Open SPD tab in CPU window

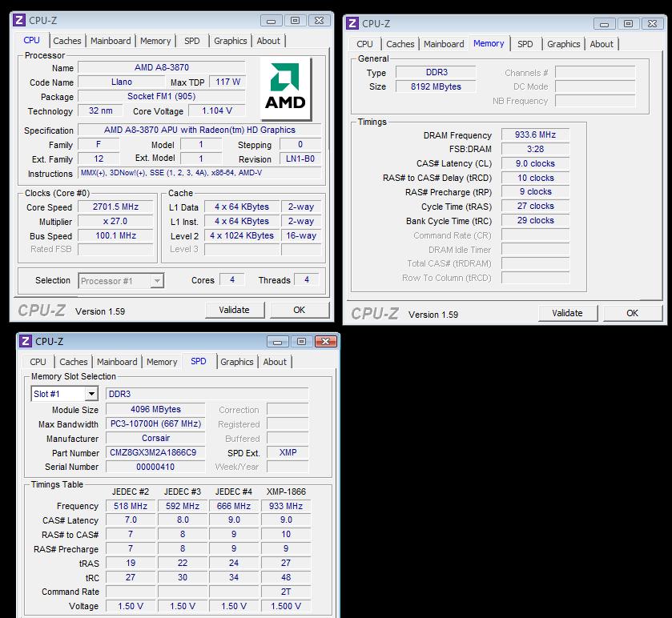(191, 41)
